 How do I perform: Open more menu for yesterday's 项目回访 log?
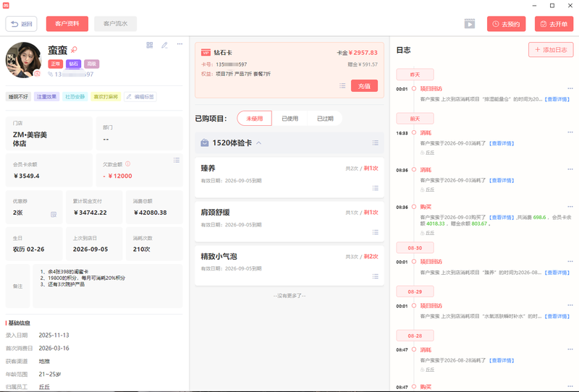[570, 88]
